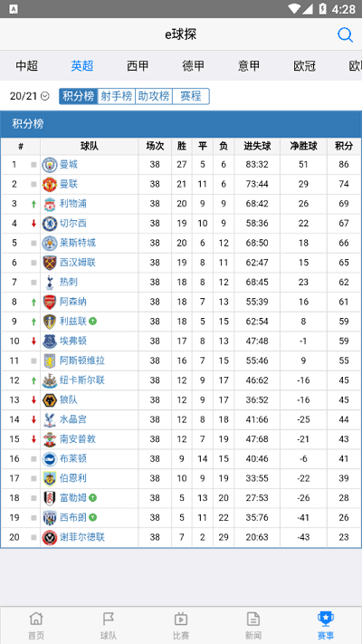
Task: Switch to 射手榜 segment
Action: pyautogui.click(x=117, y=96)
